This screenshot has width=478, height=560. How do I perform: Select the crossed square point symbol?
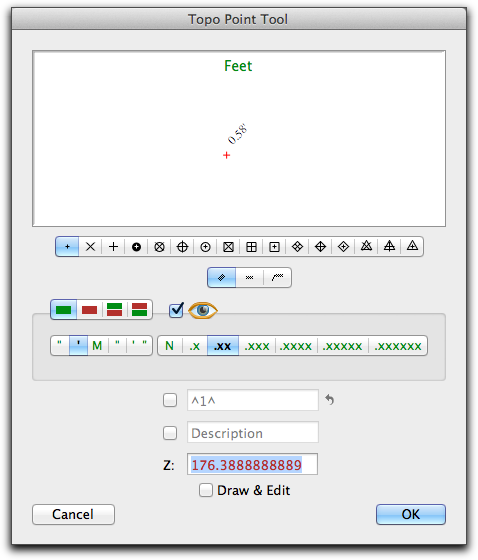[x=228, y=247]
